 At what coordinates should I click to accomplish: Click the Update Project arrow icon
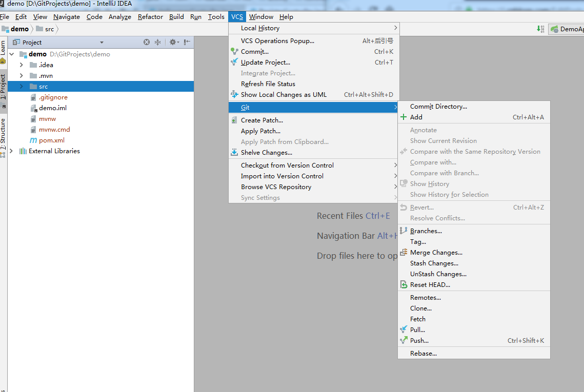point(234,62)
